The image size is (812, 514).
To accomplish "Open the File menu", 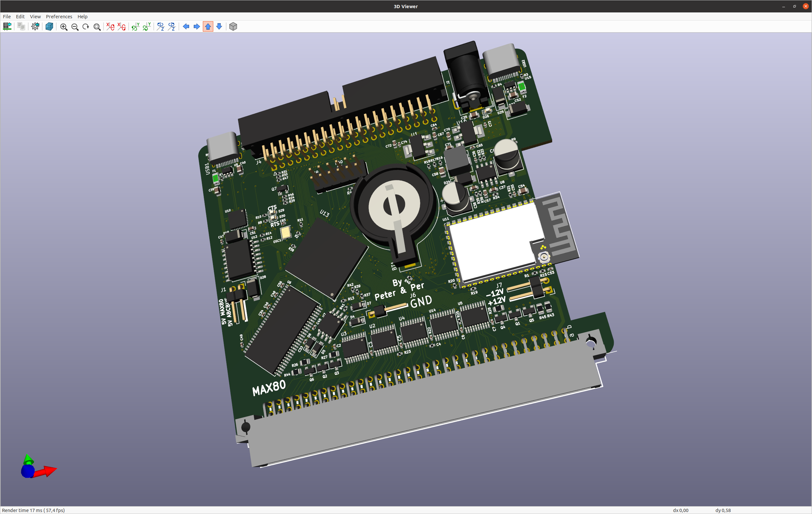I will click(x=7, y=17).
